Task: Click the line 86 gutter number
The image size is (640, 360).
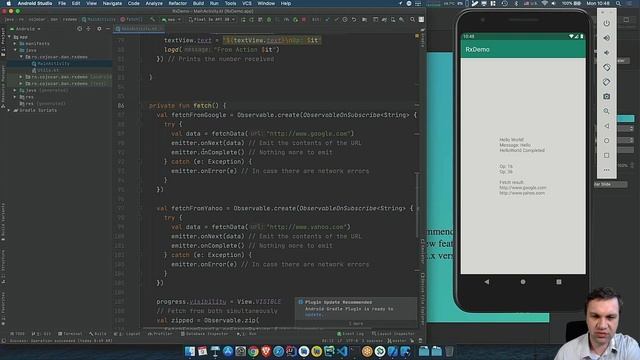Action: (121, 105)
